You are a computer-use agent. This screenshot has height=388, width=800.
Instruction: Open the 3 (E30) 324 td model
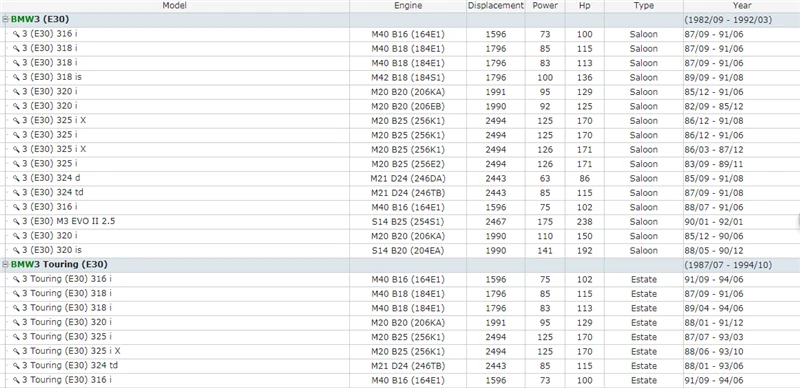(x=53, y=193)
